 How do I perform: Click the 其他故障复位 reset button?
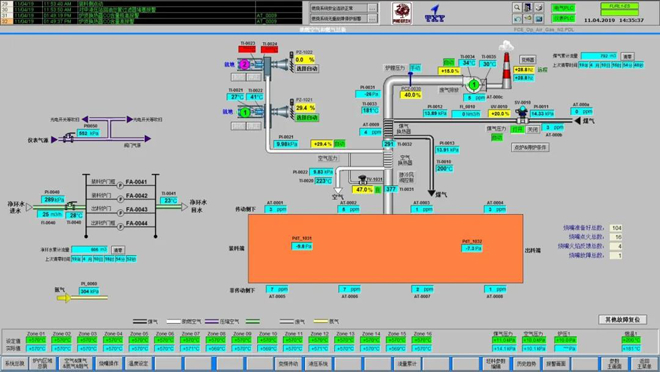tap(622, 320)
